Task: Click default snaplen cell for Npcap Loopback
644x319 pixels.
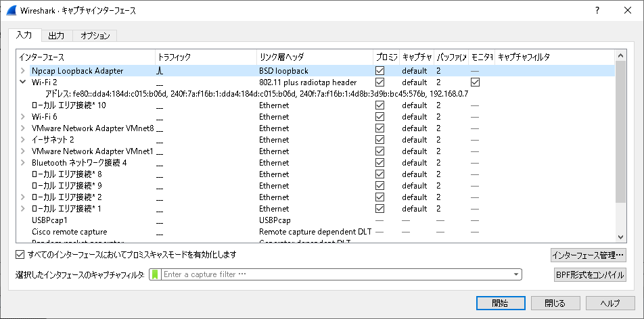Action: pyautogui.click(x=415, y=70)
